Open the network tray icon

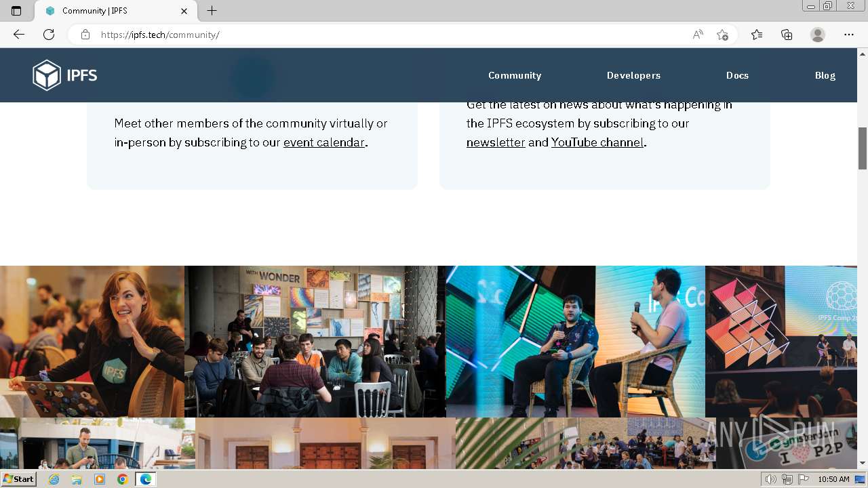787,479
